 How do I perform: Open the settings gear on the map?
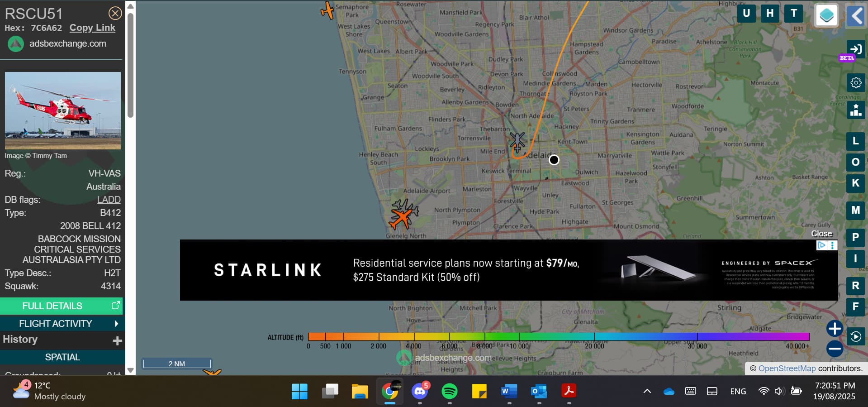point(855,83)
